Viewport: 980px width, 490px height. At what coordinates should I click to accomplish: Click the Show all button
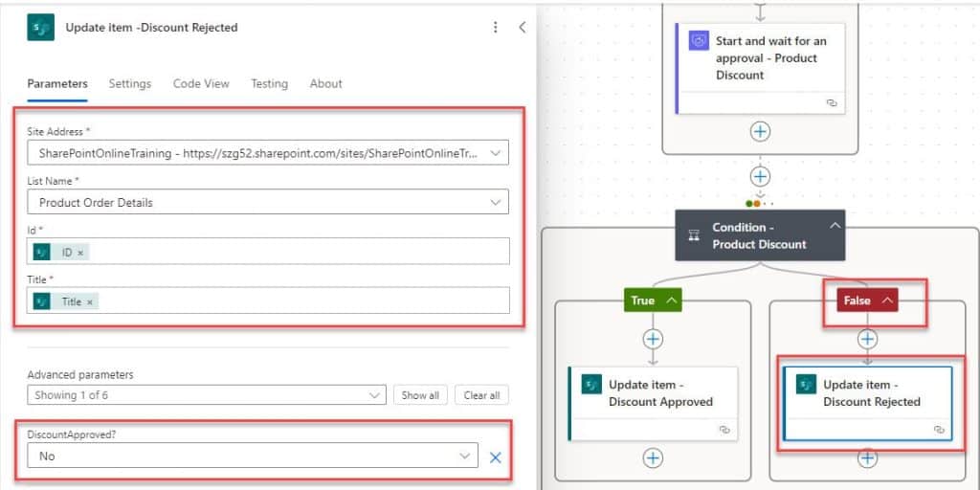(420, 395)
